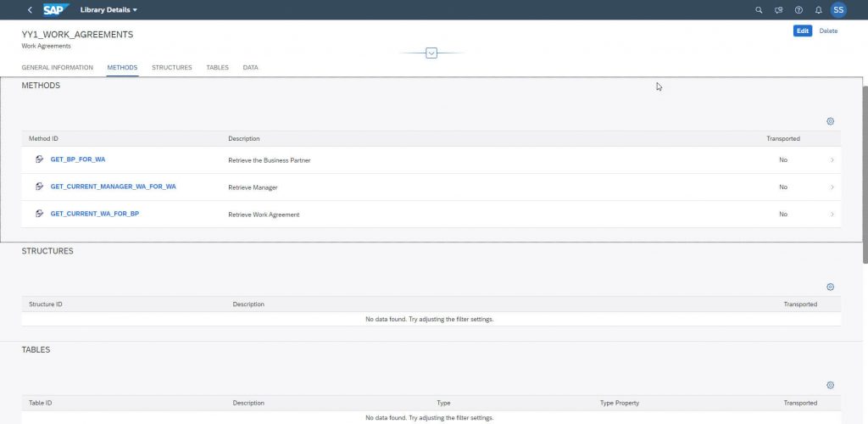Screen dimensions: 868x424
Task: Click the Delete button
Action: point(828,31)
